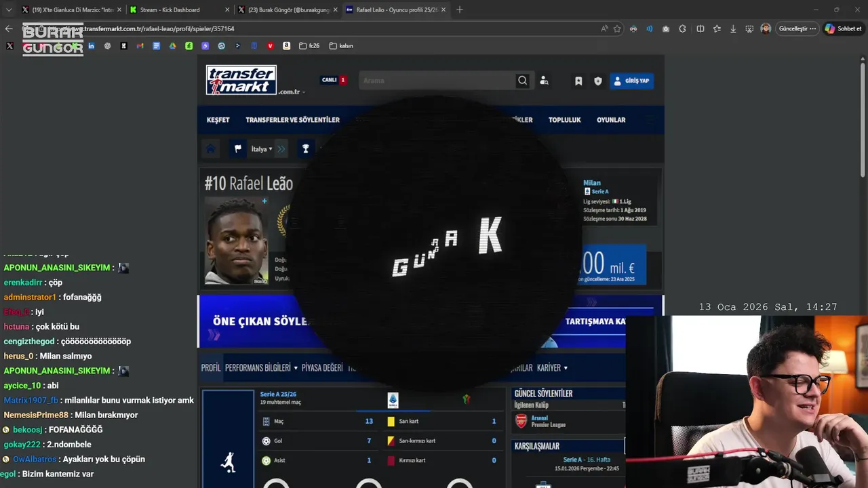This screenshot has width=868, height=488.
Task: Open the detailed person search icon
Action: (x=544, y=81)
